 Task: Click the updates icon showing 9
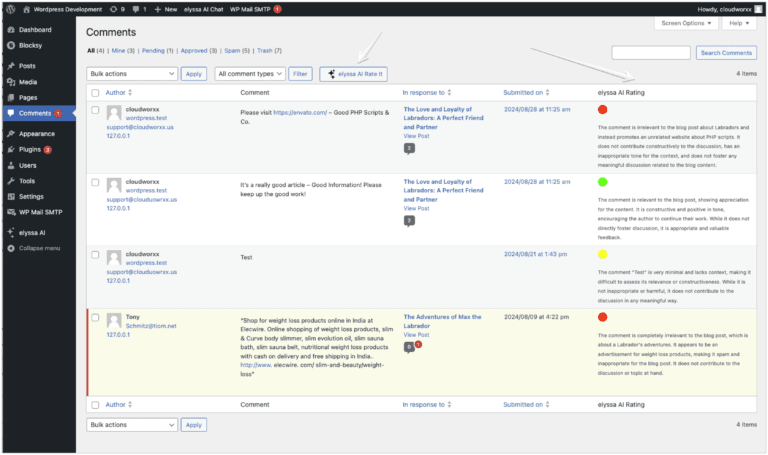tap(114, 9)
